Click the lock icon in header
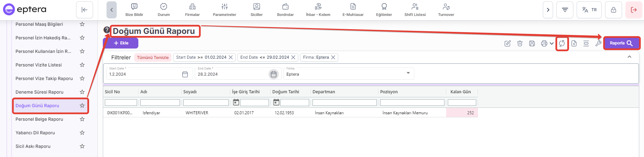Image resolution: width=644 pixels, height=157 pixels. click(613, 10)
